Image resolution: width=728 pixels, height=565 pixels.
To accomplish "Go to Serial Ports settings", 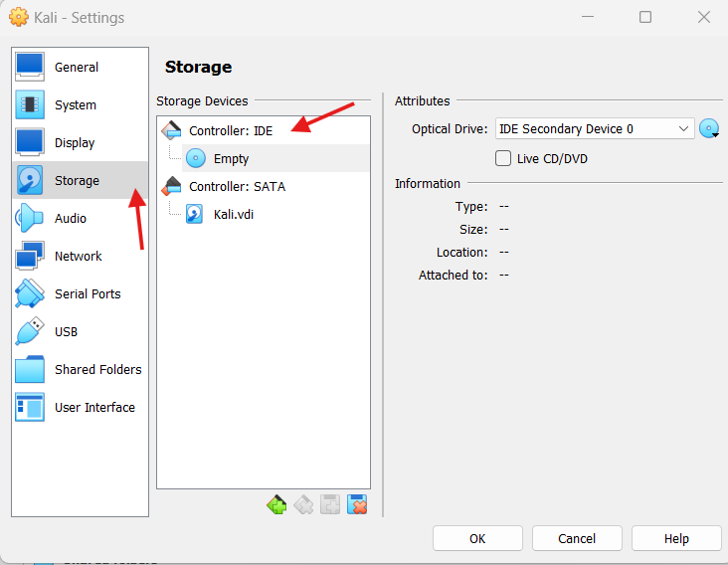I will click(x=80, y=293).
